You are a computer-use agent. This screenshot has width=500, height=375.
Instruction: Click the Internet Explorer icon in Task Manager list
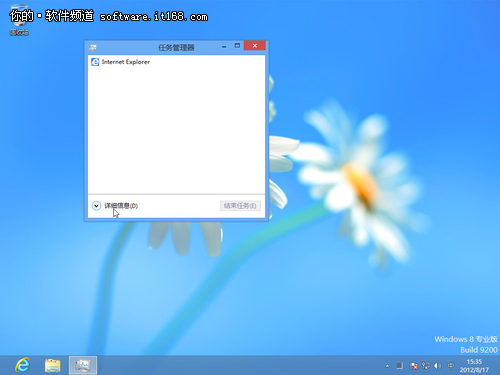[x=95, y=62]
